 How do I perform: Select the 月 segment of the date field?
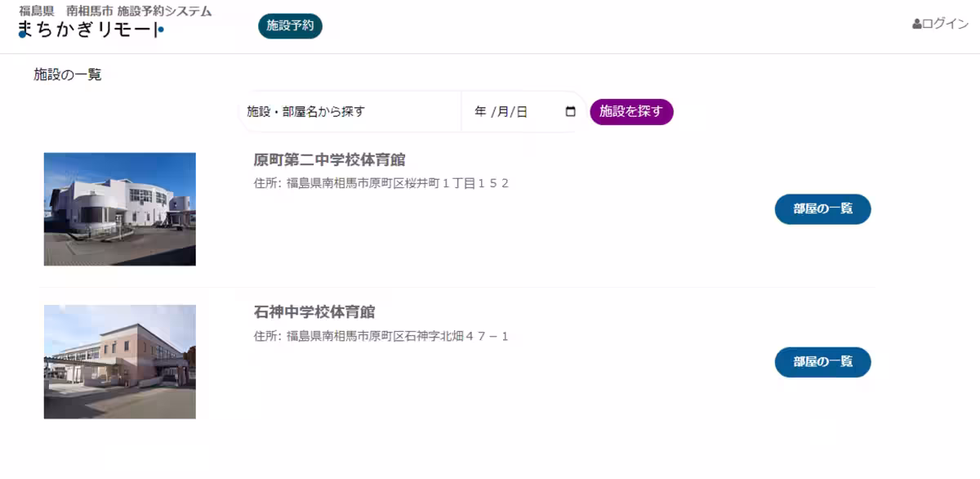(x=502, y=112)
